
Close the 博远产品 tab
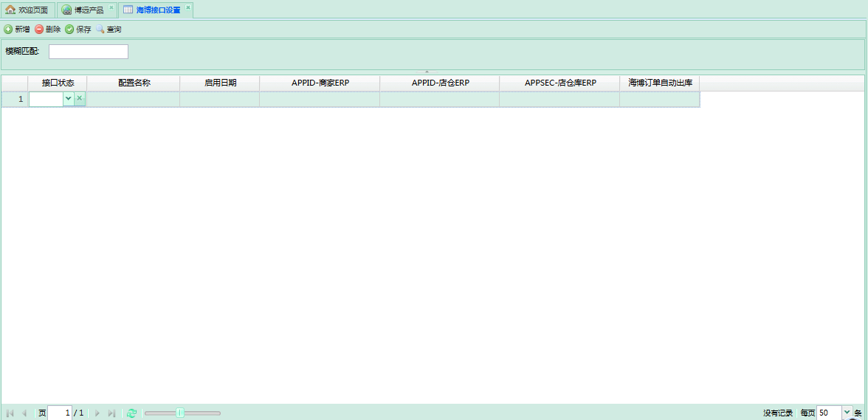(111, 8)
